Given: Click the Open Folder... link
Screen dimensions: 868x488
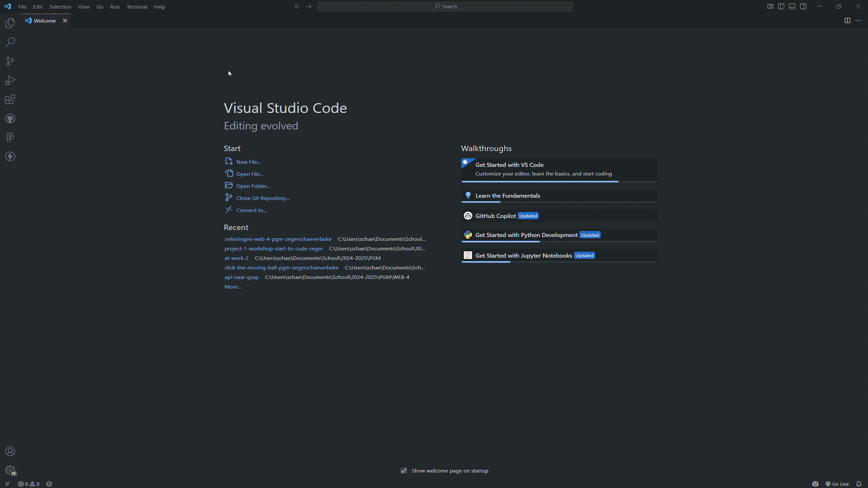Looking at the screenshot, I should pos(253,186).
